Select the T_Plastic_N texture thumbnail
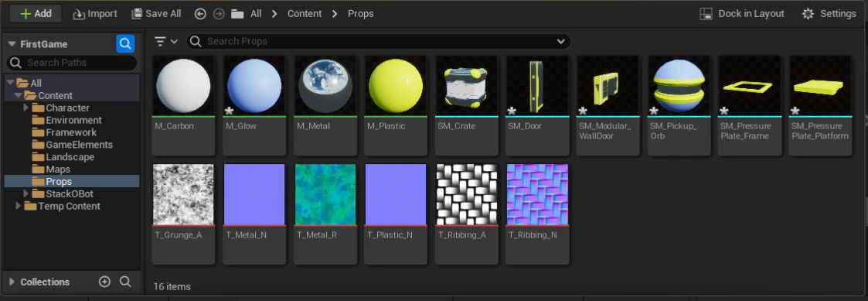This screenshot has height=301, width=868. point(396,194)
